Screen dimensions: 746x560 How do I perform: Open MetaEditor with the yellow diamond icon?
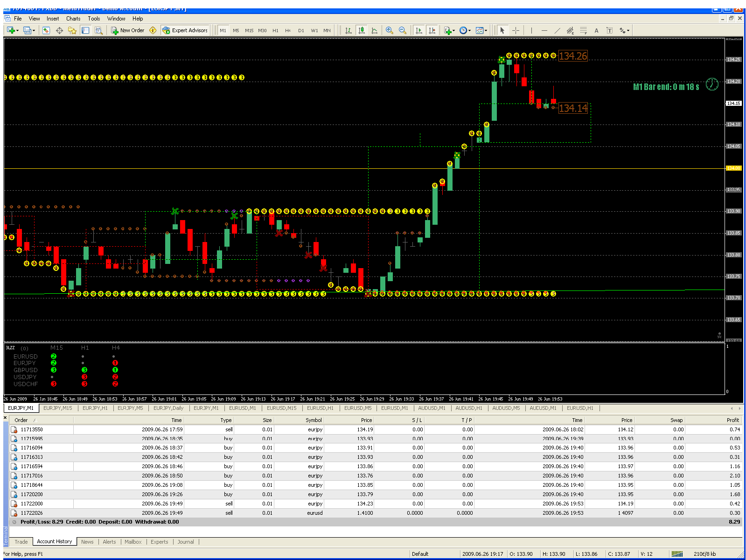point(153,30)
